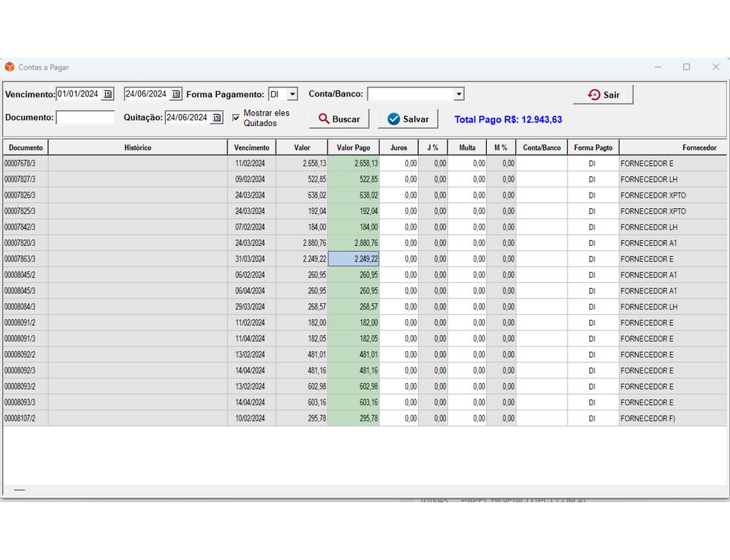Click into the Documento input field
This screenshot has height=560, width=730.
pyautogui.click(x=85, y=118)
